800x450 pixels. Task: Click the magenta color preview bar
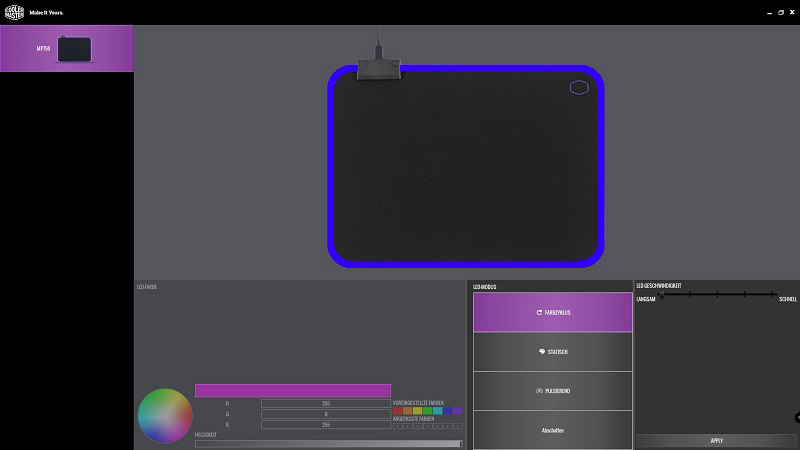pos(293,391)
